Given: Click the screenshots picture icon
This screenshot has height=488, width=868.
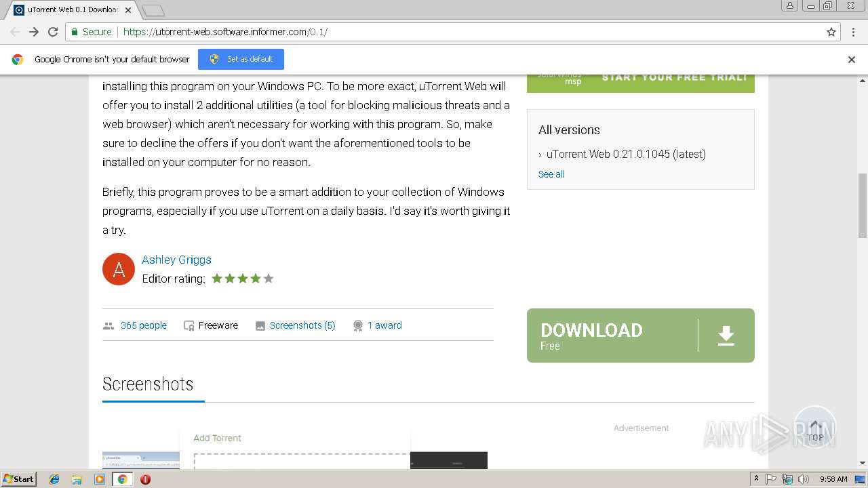Looking at the screenshot, I should tap(260, 326).
